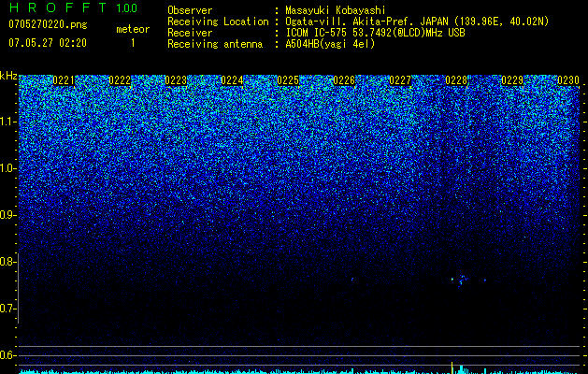
Task: Click the meteor count label
Action: pyautogui.click(x=133, y=29)
